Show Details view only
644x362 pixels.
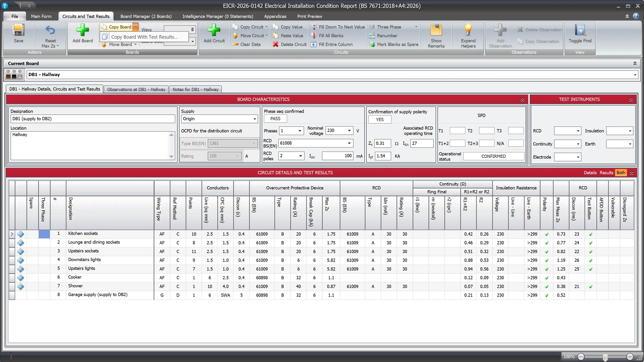(x=590, y=173)
